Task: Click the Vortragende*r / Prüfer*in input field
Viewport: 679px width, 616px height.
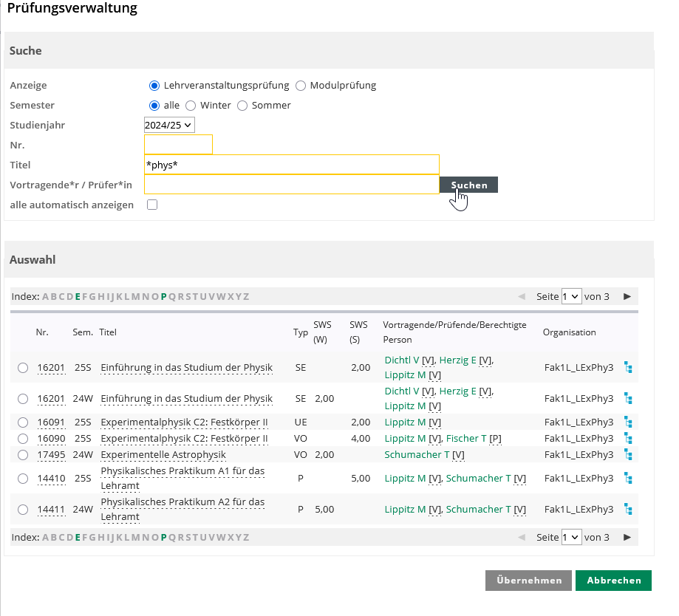Action: (291, 185)
